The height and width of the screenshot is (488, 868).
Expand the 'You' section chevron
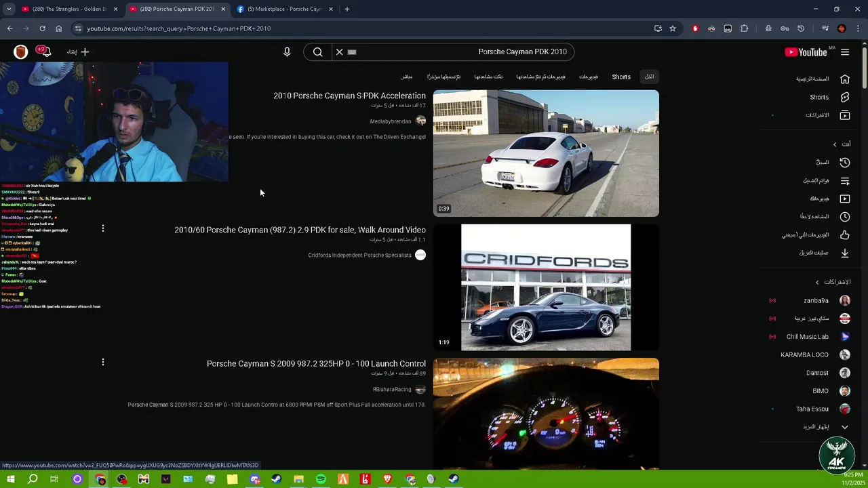tap(835, 144)
